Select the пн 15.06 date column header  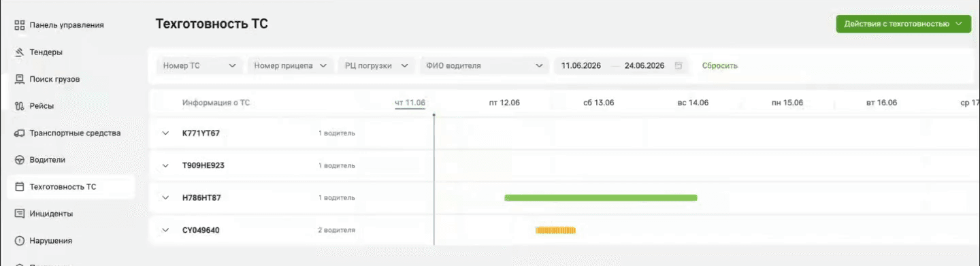[787, 103]
